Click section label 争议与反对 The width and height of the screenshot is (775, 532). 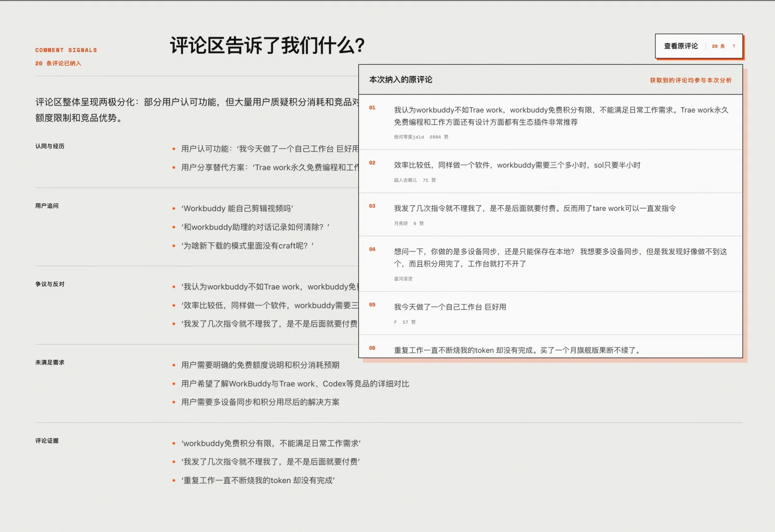click(50, 284)
